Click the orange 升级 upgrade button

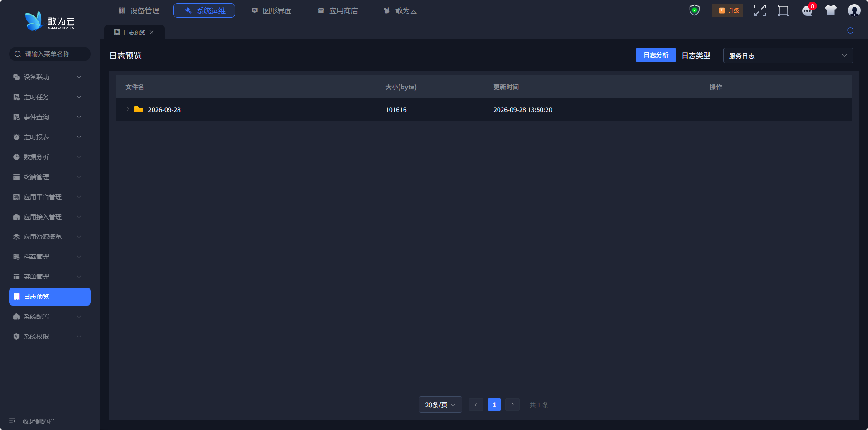pyautogui.click(x=727, y=10)
